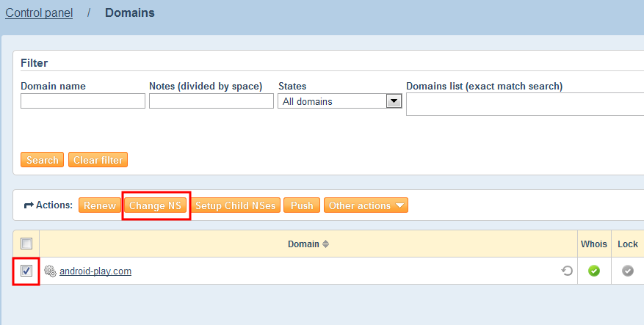This screenshot has height=325, width=644.
Task: Click the circular refresh icon in domain row
Action: tap(567, 271)
